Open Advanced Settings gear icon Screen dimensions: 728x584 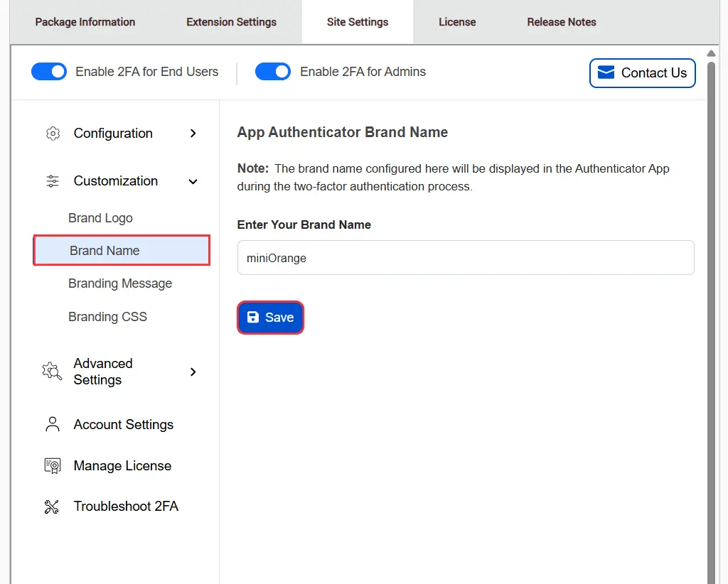click(x=50, y=371)
